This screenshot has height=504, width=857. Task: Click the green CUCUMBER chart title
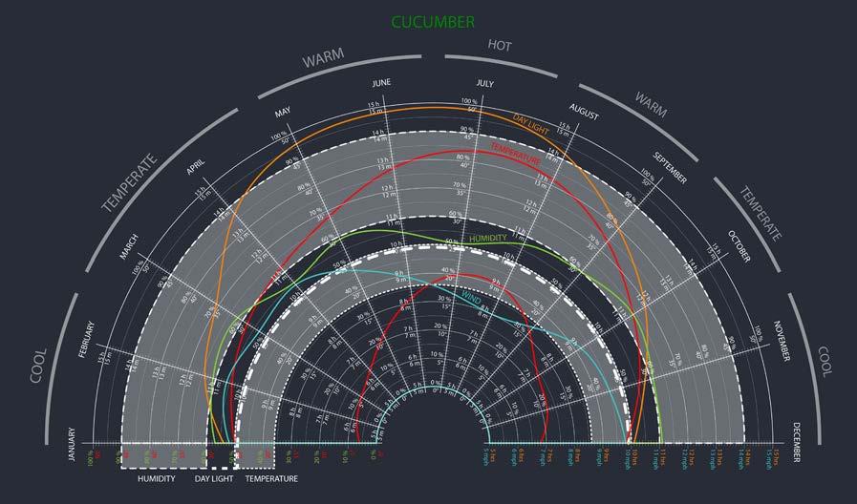coord(433,22)
